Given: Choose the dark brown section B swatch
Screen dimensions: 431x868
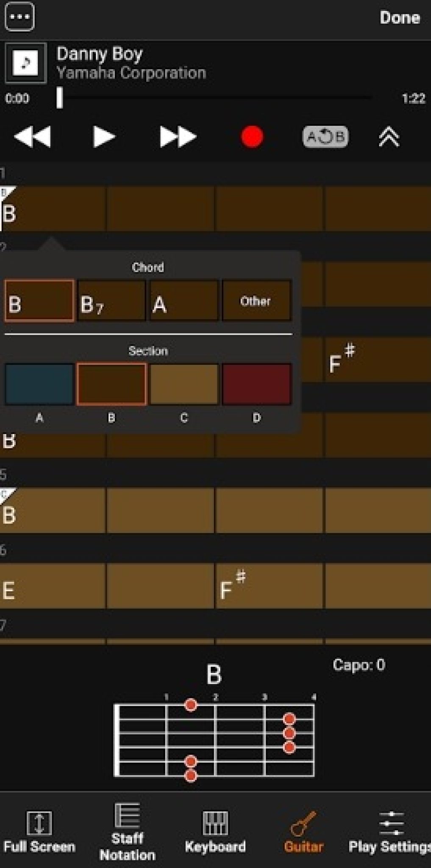Looking at the screenshot, I should tap(112, 384).
